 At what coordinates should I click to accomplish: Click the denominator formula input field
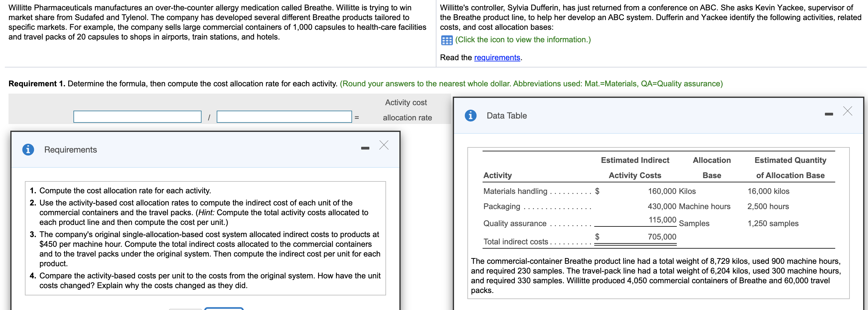coord(284,117)
